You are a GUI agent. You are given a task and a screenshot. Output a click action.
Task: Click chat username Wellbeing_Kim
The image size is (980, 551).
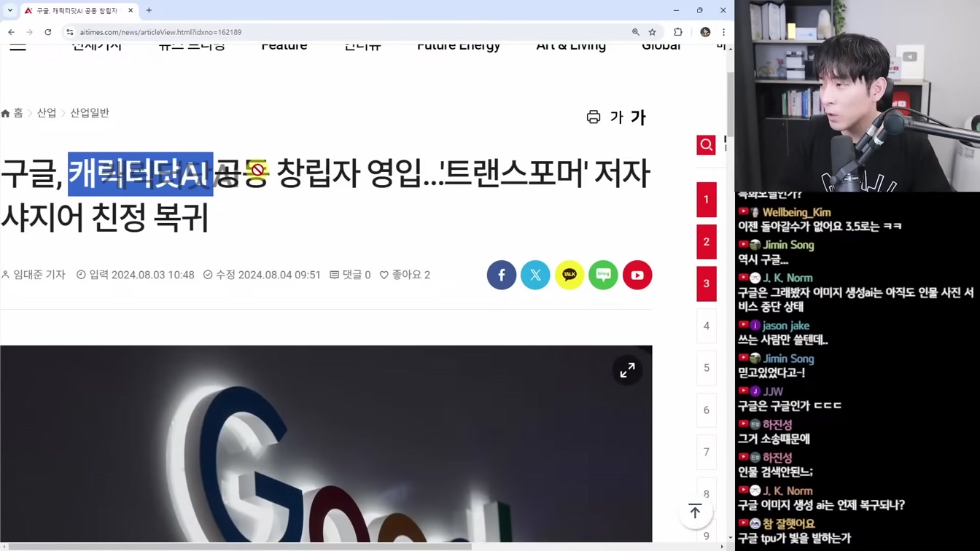click(797, 212)
